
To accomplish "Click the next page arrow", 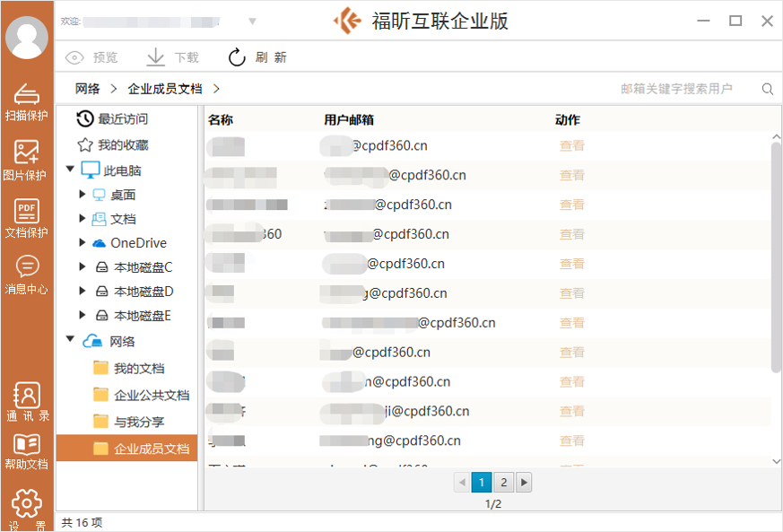I will [x=523, y=482].
